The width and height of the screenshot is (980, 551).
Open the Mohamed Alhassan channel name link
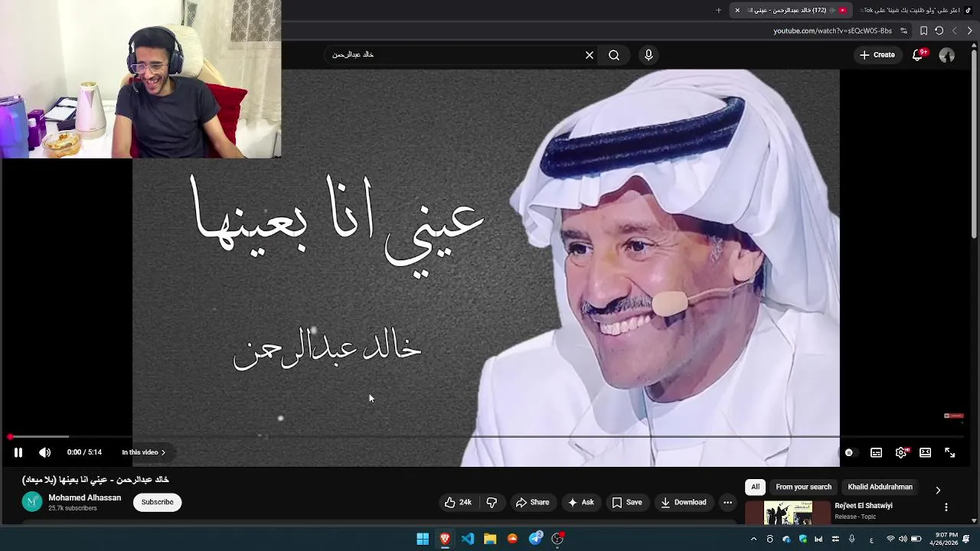pos(84,497)
